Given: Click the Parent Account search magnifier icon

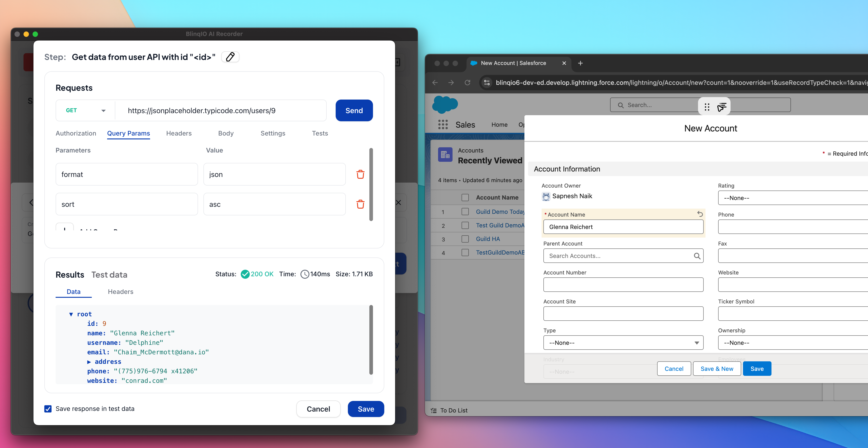Looking at the screenshot, I should [697, 256].
